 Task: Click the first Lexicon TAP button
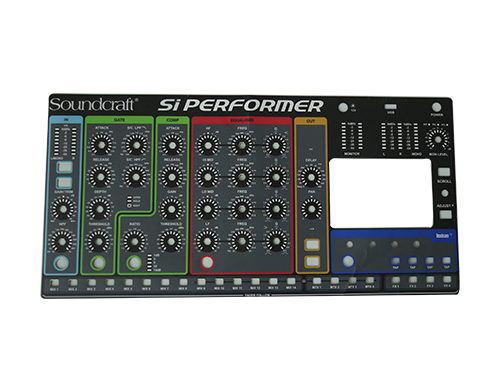coord(395,260)
